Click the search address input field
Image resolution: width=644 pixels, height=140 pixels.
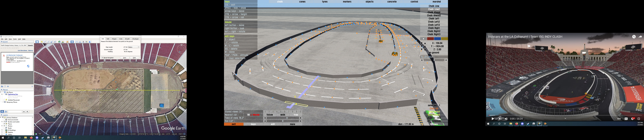coord(14,45)
